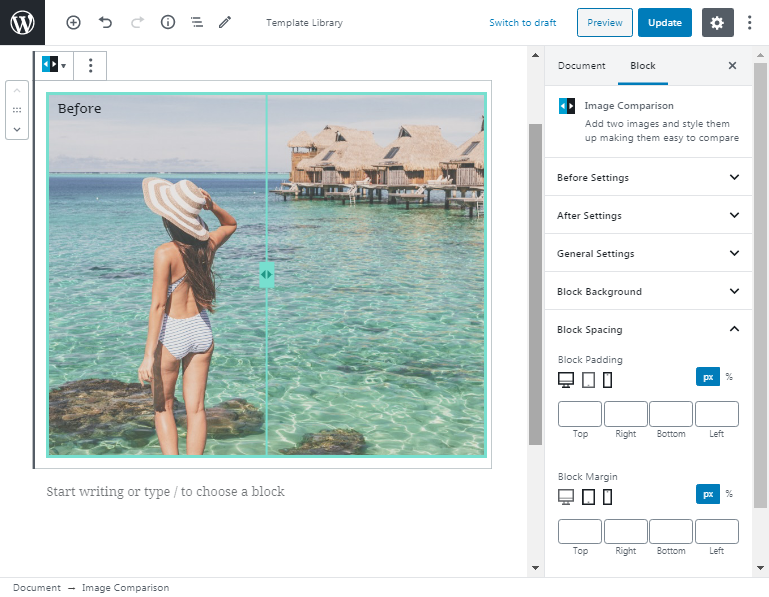Open the block navigation list icon
This screenshot has height=597, width=769.
click(197, 22)
